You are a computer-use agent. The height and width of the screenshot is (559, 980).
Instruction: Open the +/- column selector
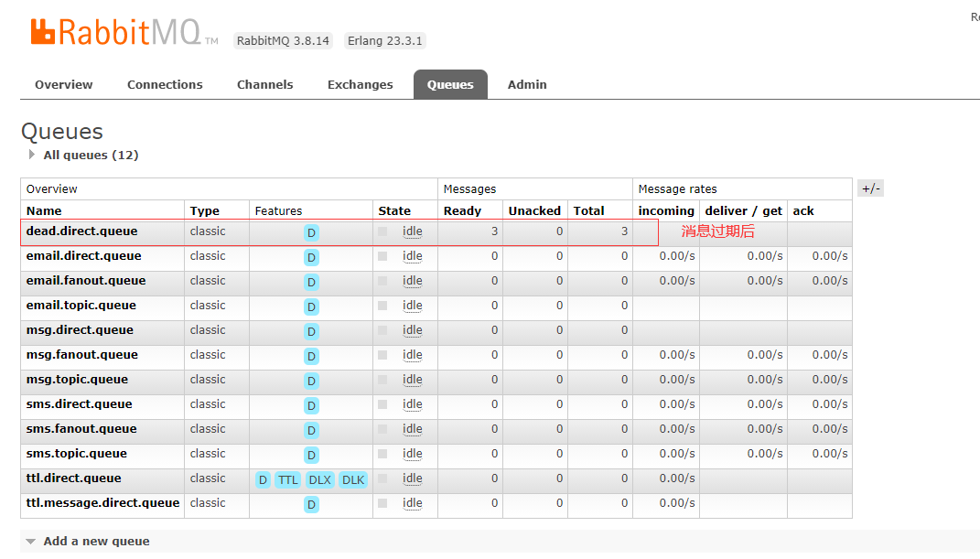[870, 188]
